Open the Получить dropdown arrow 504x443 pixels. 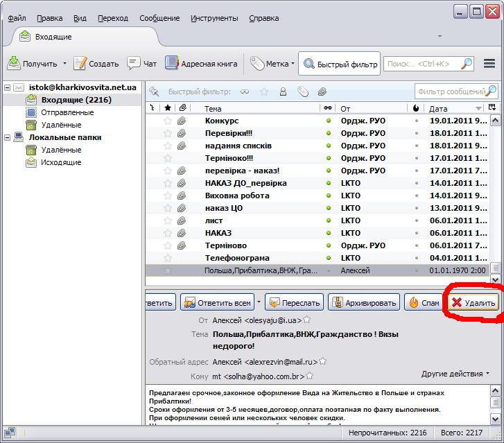pos(64,63)
